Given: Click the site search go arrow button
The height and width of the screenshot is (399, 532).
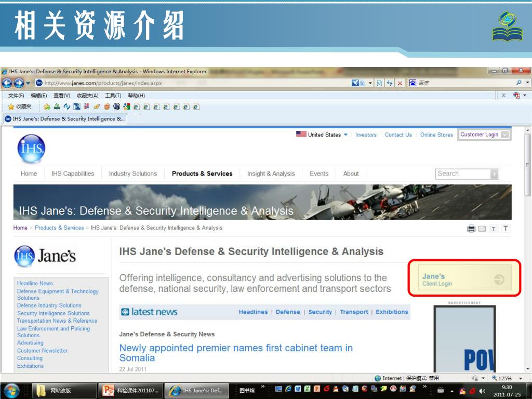Looking at the screenshot, I should pyautogui.click(x=495, y=174).
